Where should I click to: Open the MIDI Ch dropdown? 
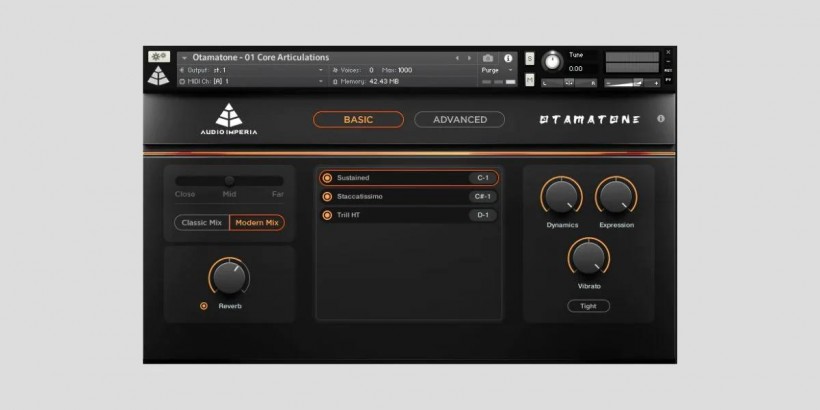click(x=321, y=81)
